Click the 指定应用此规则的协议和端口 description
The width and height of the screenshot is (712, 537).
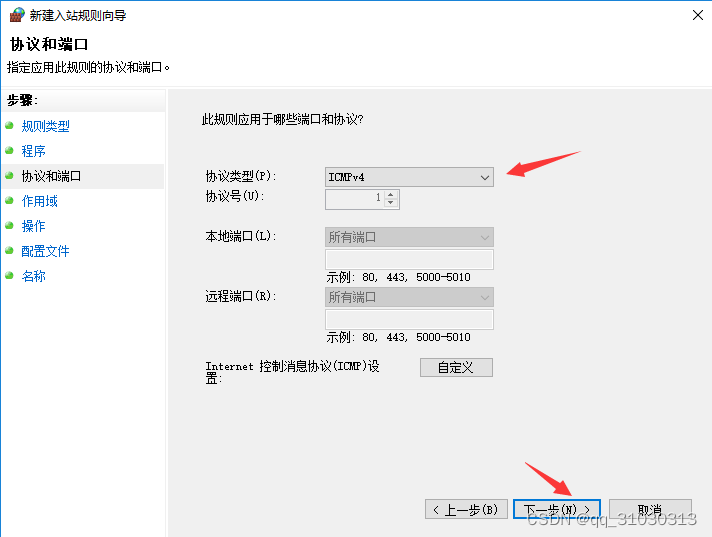coord(88,68)
